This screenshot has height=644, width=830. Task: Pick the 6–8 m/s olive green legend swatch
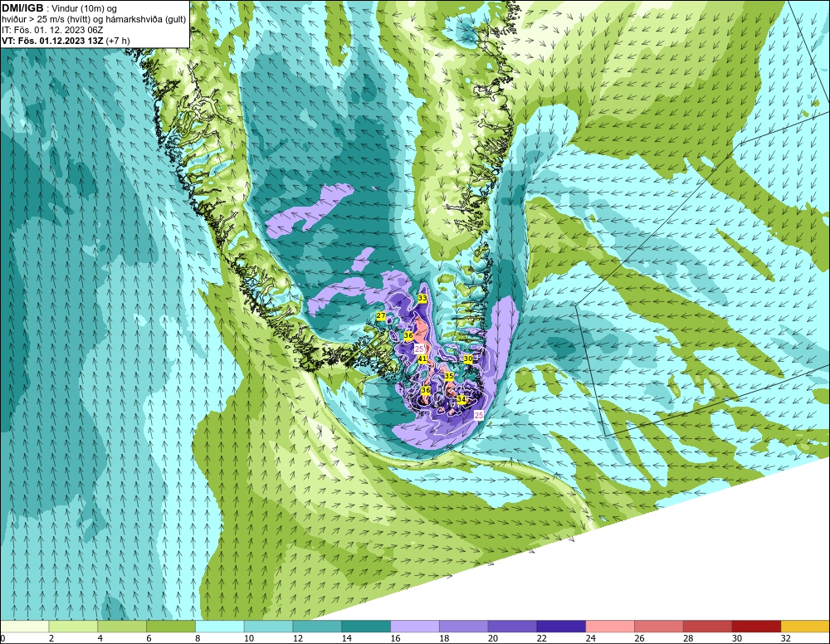click(x=171, y=627)
